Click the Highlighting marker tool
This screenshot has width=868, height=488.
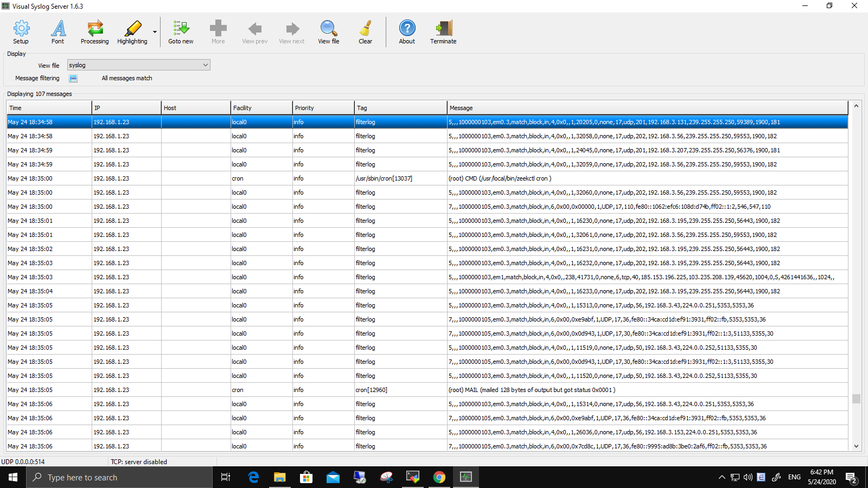coord(132,32)
